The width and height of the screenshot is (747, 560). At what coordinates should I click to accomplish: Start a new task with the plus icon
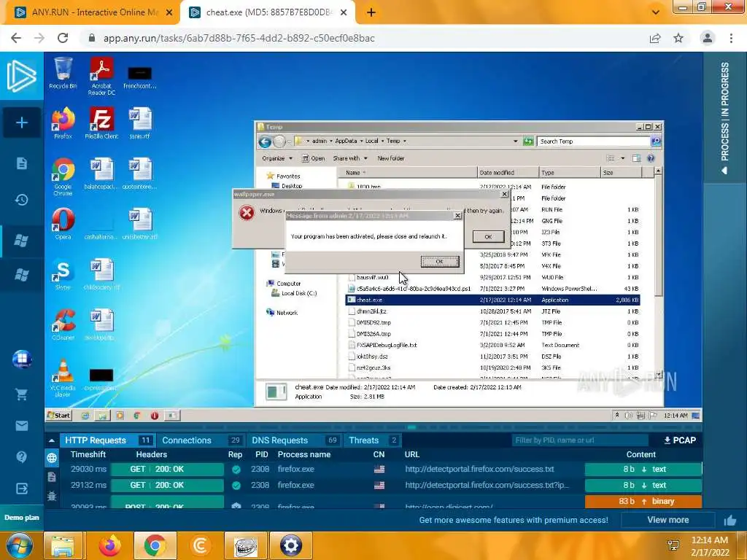coord(21,122)
